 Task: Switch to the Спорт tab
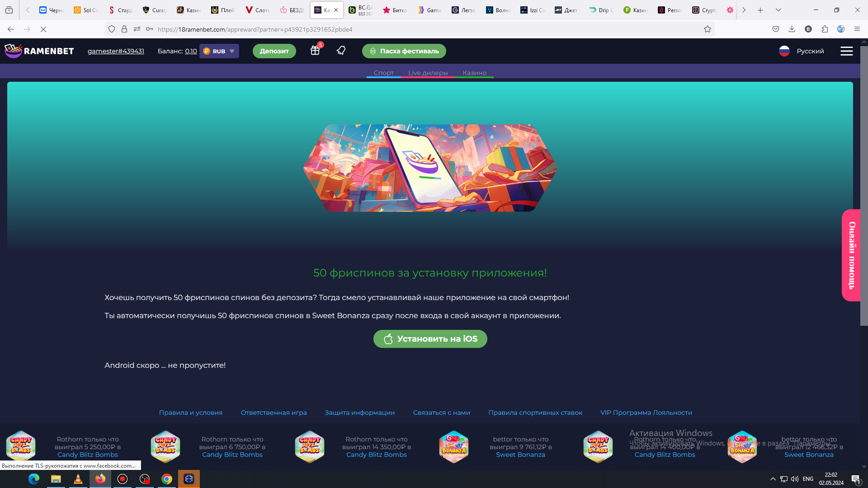tap(383, 73)
